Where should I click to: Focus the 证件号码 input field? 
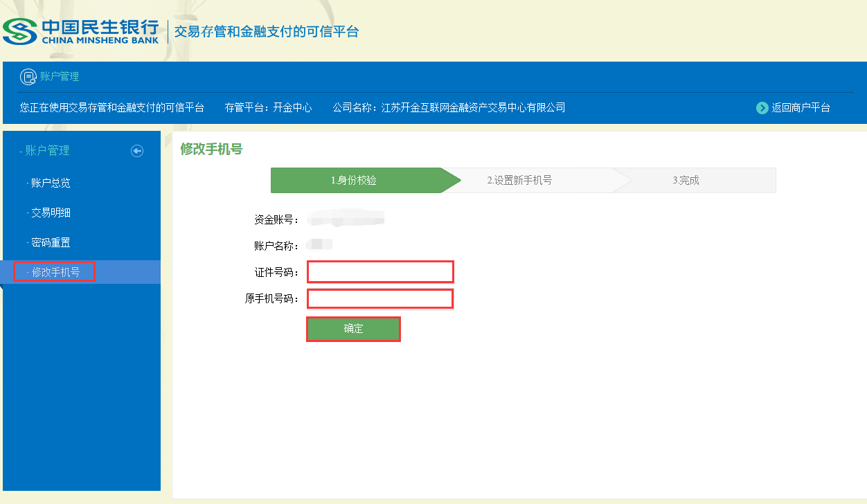tap(380, 272)
